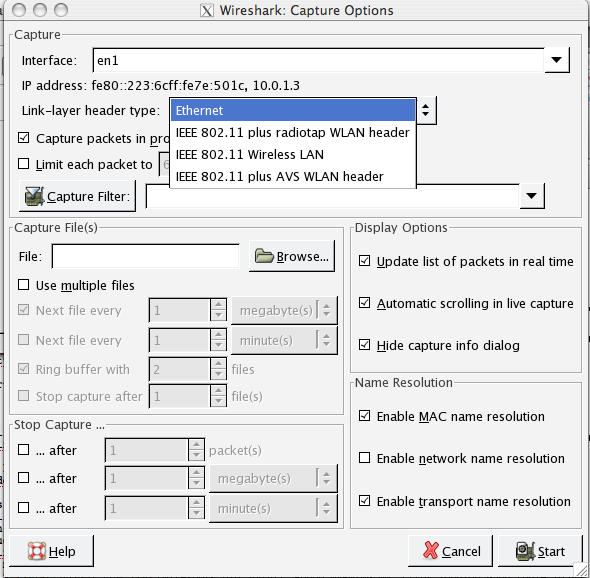Viewport: 590px width, 578px height.
Task: Enable Limit each packet to checkbox
Action: point(23,164)
